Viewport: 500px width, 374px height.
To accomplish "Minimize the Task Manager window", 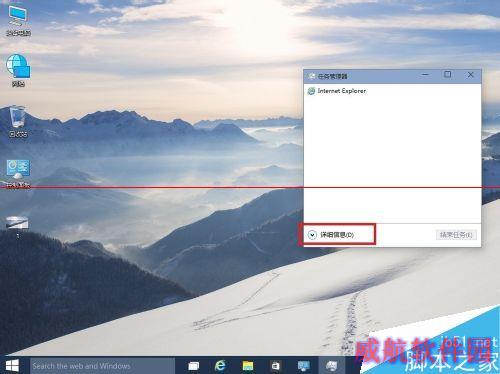I will tap(425, 75).
